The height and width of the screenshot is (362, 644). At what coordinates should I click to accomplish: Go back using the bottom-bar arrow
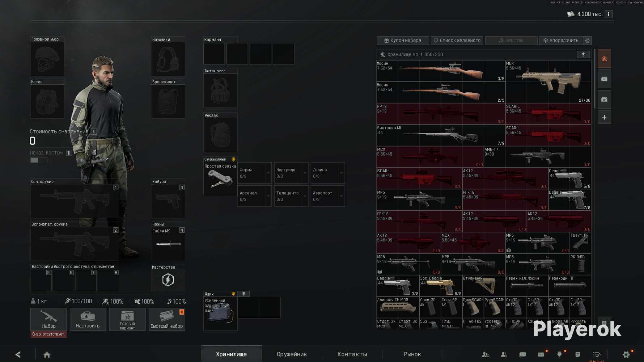[18, 354]
